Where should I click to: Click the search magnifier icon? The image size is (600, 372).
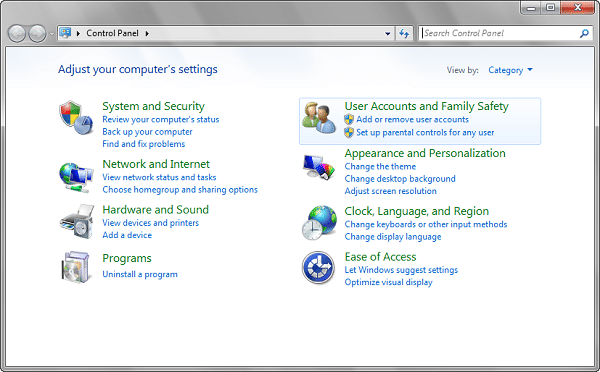coord(584,33)
